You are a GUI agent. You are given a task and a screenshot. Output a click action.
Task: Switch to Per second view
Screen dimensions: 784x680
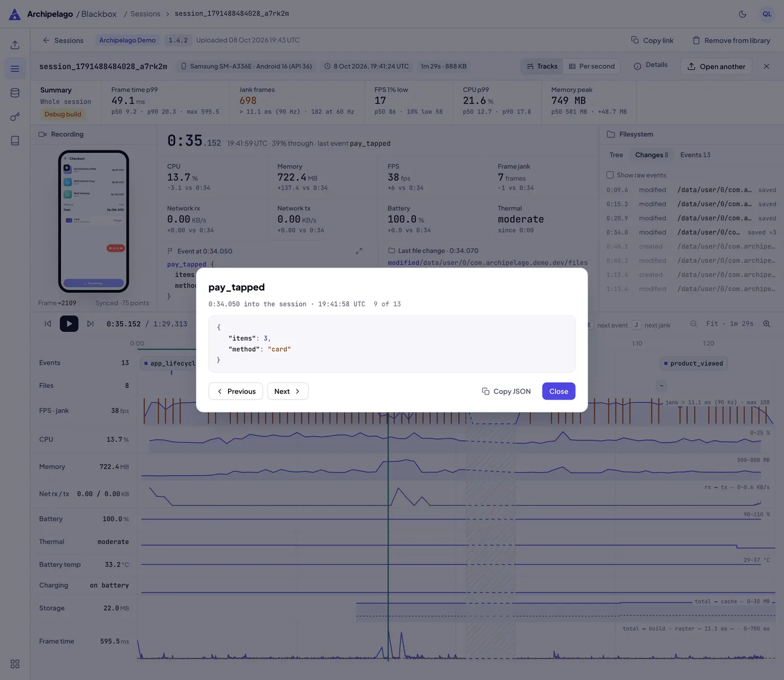(591, 67)
